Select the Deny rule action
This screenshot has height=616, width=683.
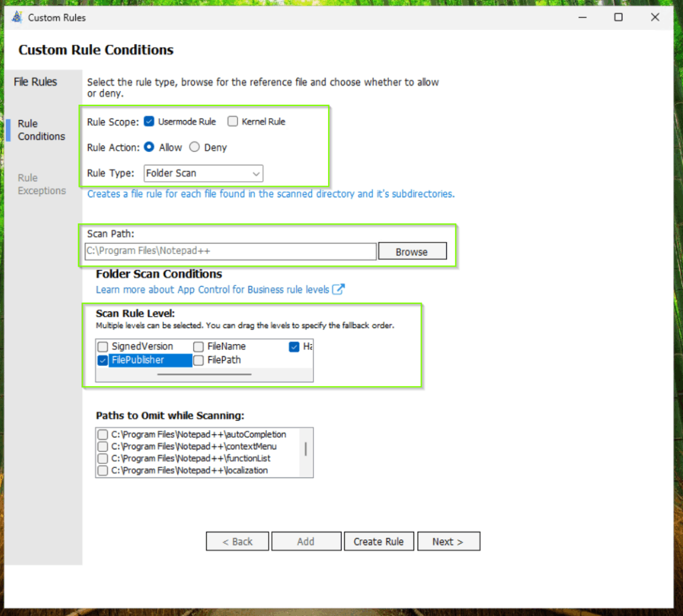(195, 147)
